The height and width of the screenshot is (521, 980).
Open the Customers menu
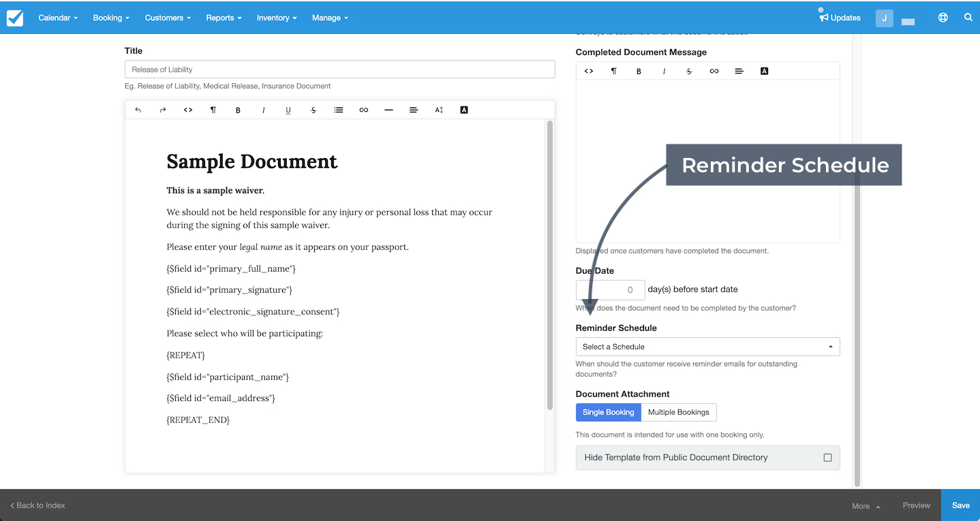(x=168, y=18)
